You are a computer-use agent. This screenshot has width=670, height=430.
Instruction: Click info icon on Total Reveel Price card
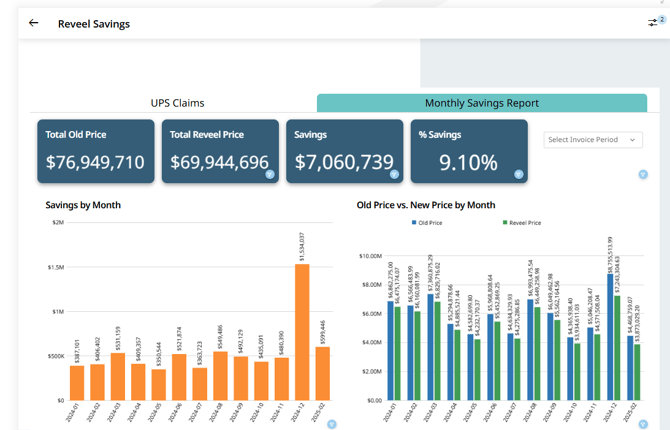point(270,175)
